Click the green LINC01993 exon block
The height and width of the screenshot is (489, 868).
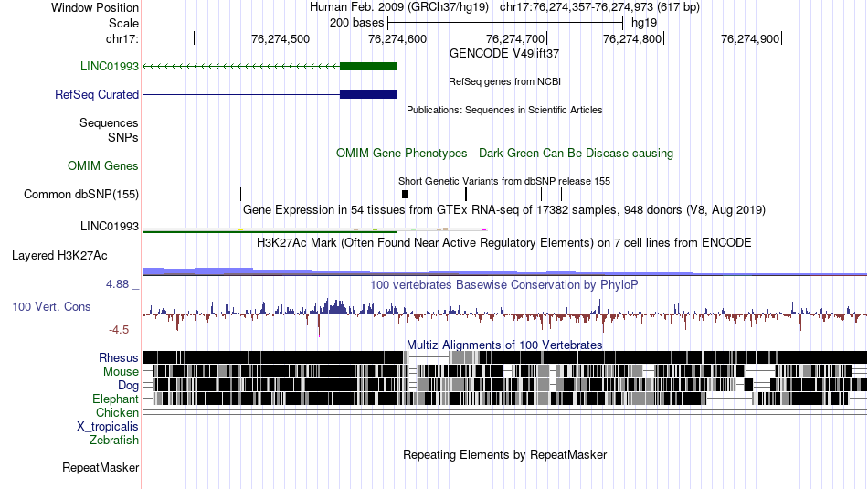pos(369,67)
